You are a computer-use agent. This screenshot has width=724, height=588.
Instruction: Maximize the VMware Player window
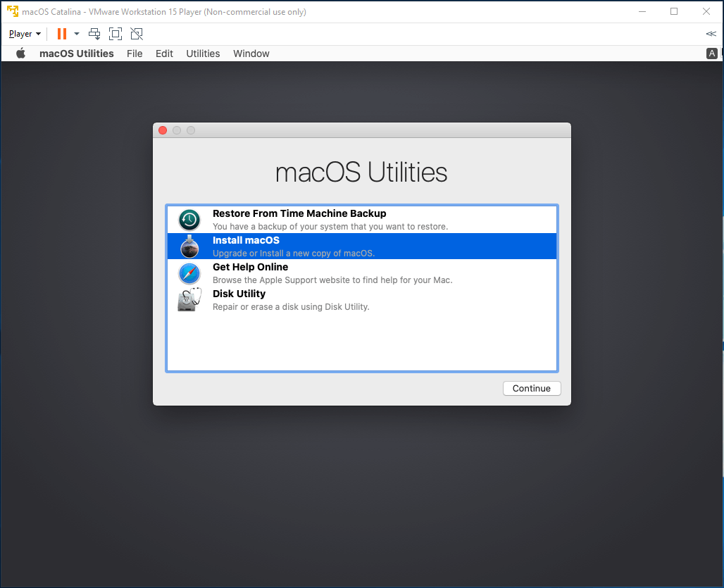[x=674, y=11]
